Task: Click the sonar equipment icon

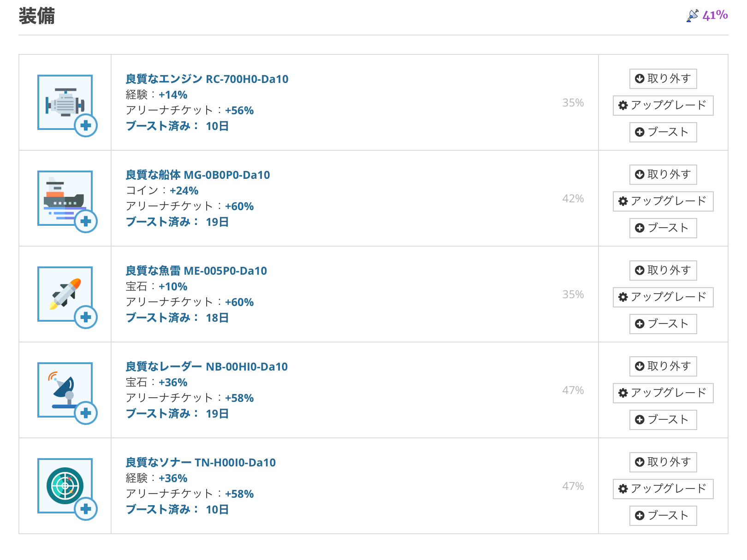Action: coord(65,486)
